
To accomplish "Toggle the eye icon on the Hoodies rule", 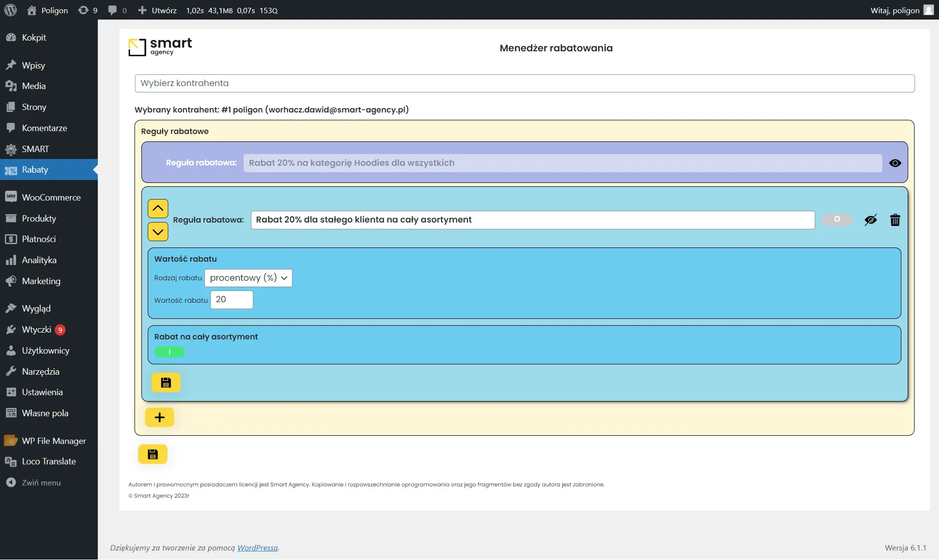I will pyautogui.click(x=895, y=163).
